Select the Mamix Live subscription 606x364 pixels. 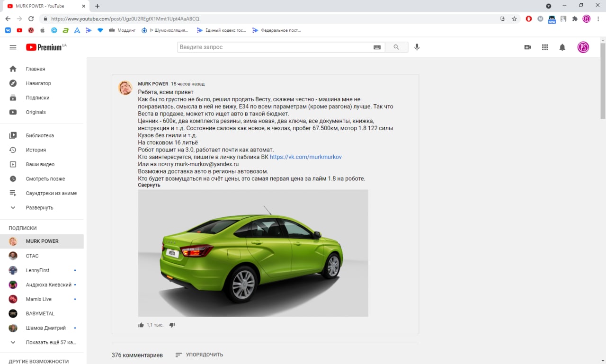pyautogui.click(x=42, y=299)
